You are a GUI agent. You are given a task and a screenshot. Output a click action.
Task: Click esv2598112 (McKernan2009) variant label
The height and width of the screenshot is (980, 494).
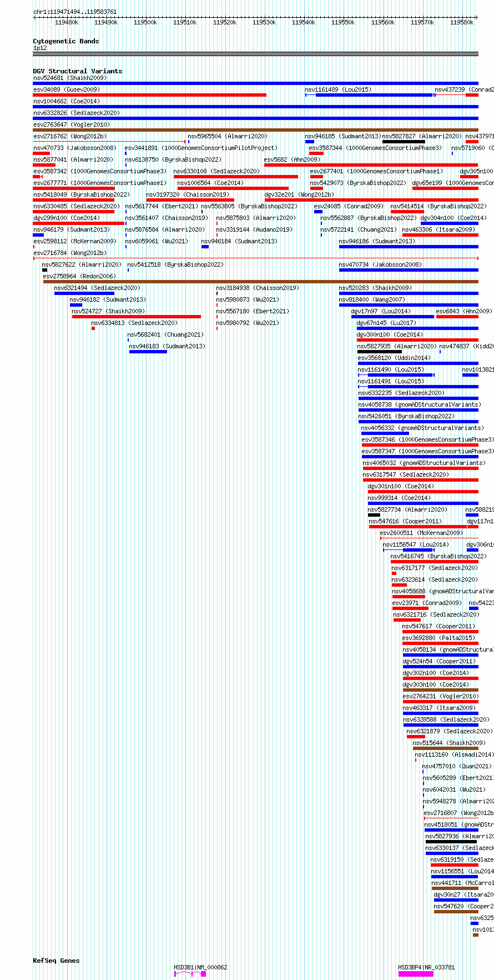[75, 241]
